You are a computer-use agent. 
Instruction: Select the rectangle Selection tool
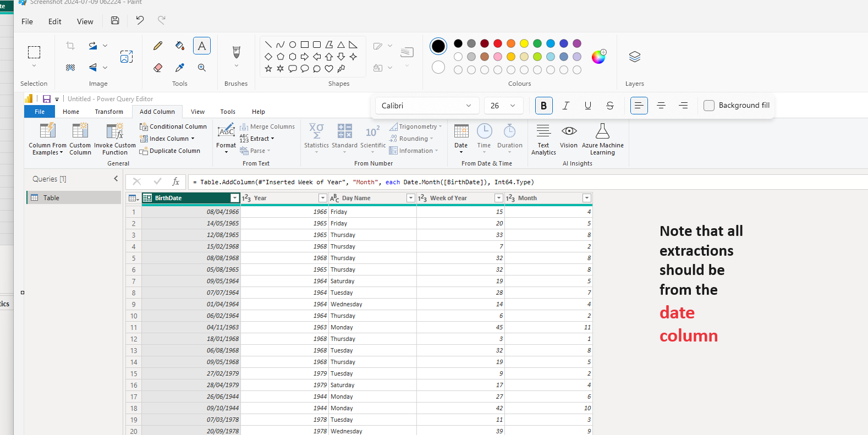[34, 52]
